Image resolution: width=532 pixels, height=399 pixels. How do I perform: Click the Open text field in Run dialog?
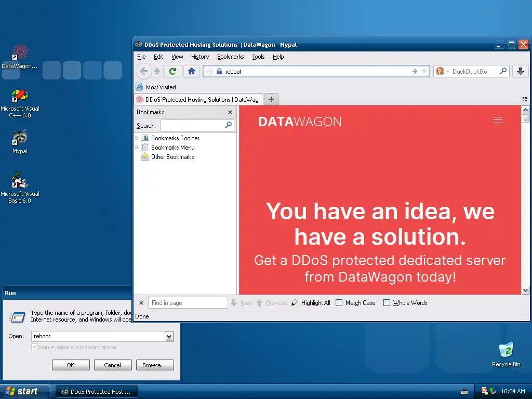click(x=98, y=336)
